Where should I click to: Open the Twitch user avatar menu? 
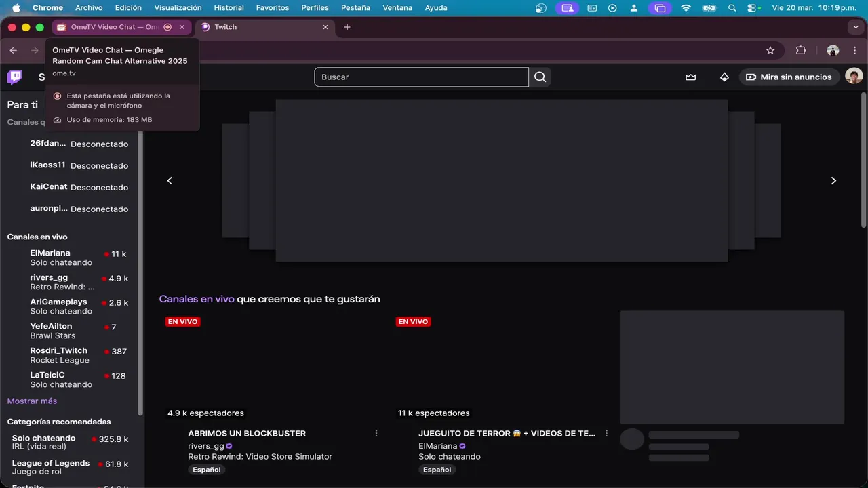tap(854, 77)
